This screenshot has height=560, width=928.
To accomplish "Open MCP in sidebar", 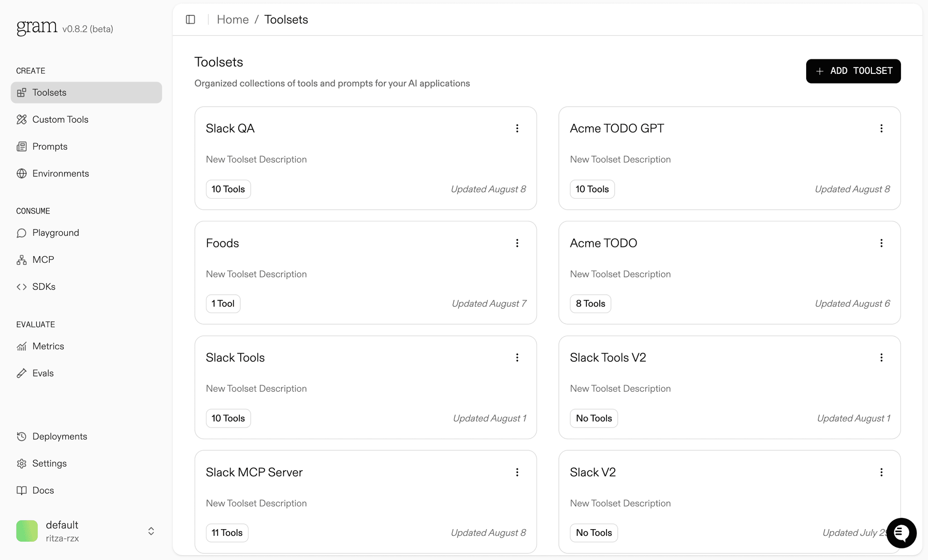I will pyautogui.click(x=43, y=259).
